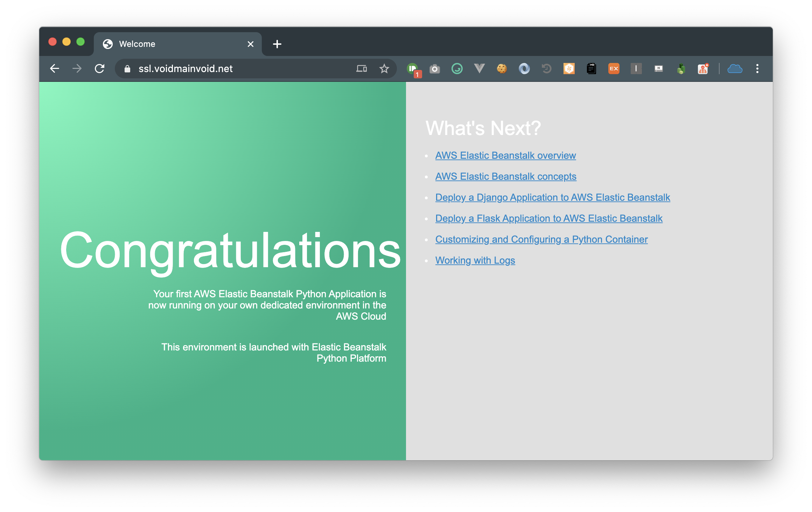812x512 pixels.
Task: Click the Vue devtools extension icon
Action: tap(479, 69)
